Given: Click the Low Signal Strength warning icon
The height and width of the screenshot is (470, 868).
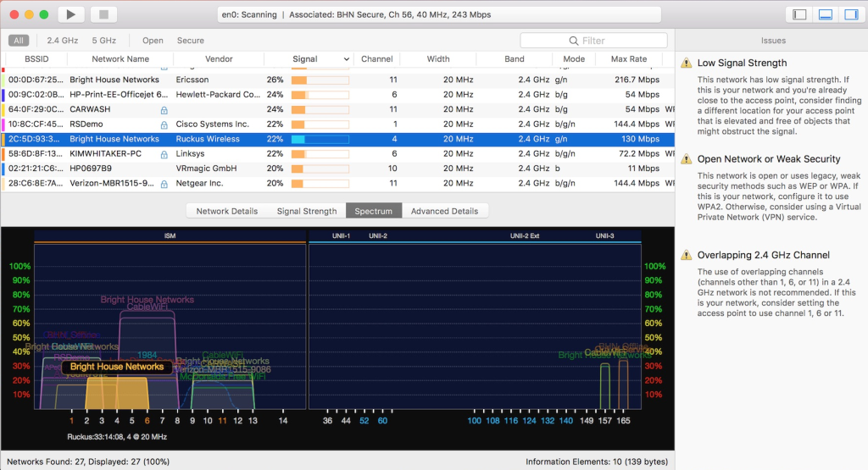Looking at the screenshot, I should [x=685, y=64].
